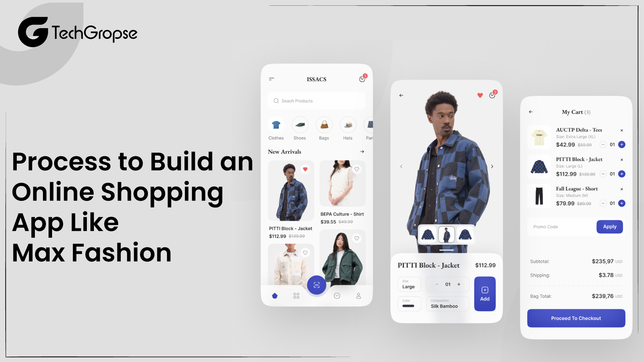Select the user profile icon
Image resolution: width=644 pixels, height=362 pixels.
(x=358, y=295)
